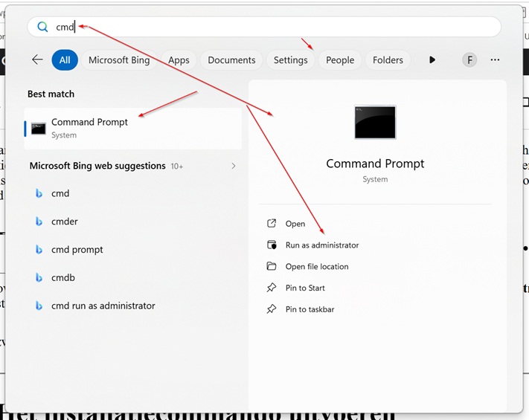Switch to the People filter tab

point(340,60)
